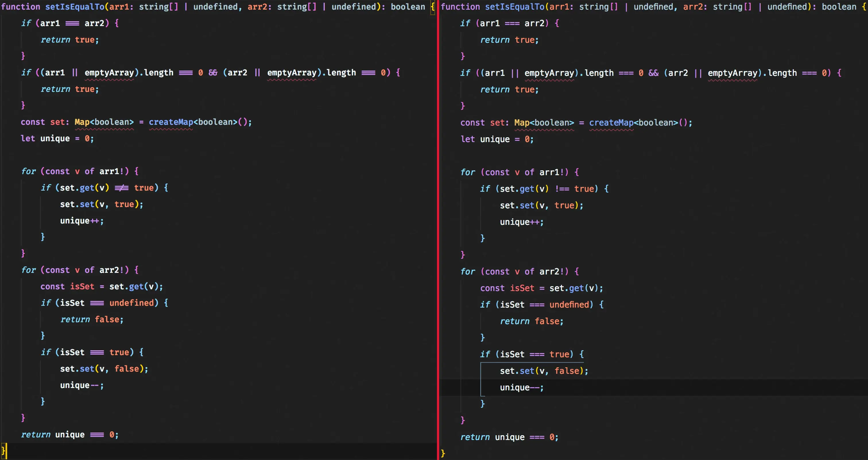Viewport: 868px width, 460px height.
Task: Click final 'return unique === 0' in right pane
Action: click(509, 437)
